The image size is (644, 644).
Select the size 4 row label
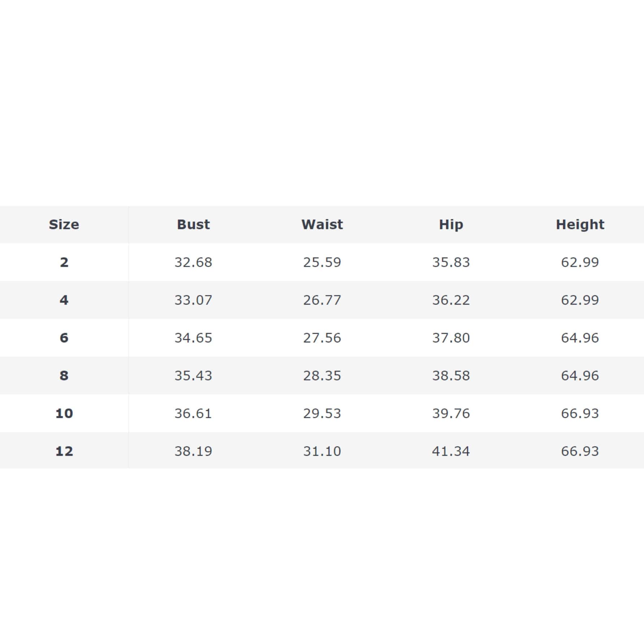(64, 300)
